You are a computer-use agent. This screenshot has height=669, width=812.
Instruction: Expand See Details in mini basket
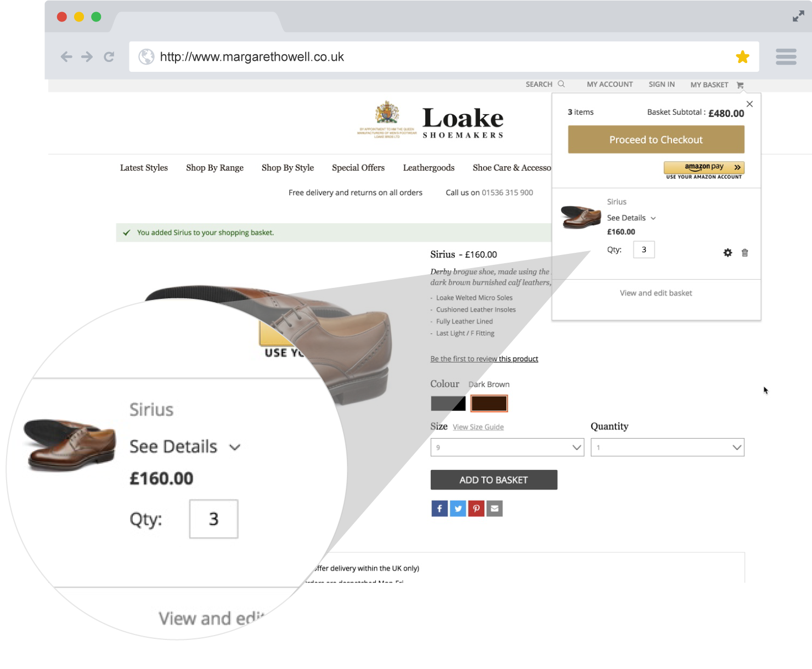coord(631,218)
